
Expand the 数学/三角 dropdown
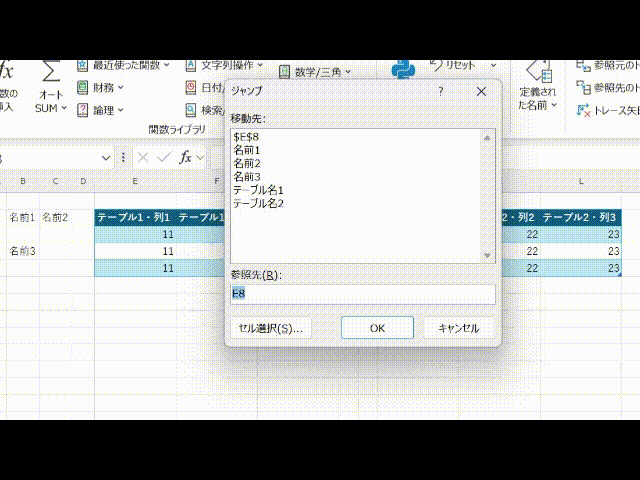click(x=347, y=72)
